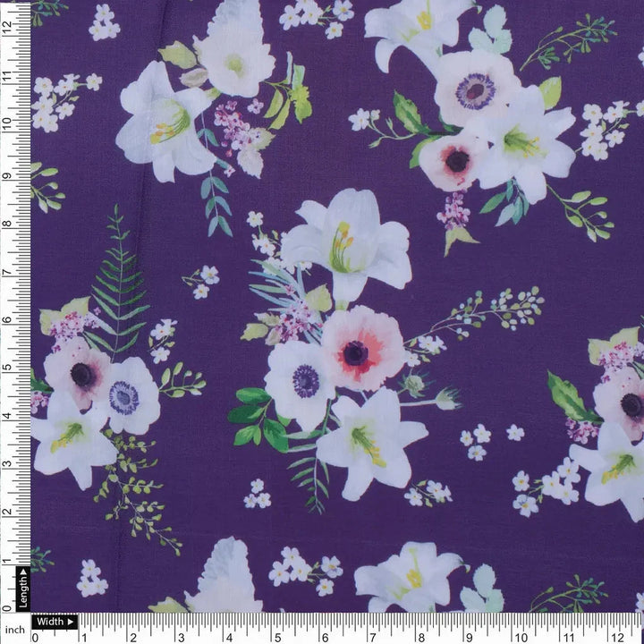Click the 12 mark on vertical ruler

pos(7,27)
